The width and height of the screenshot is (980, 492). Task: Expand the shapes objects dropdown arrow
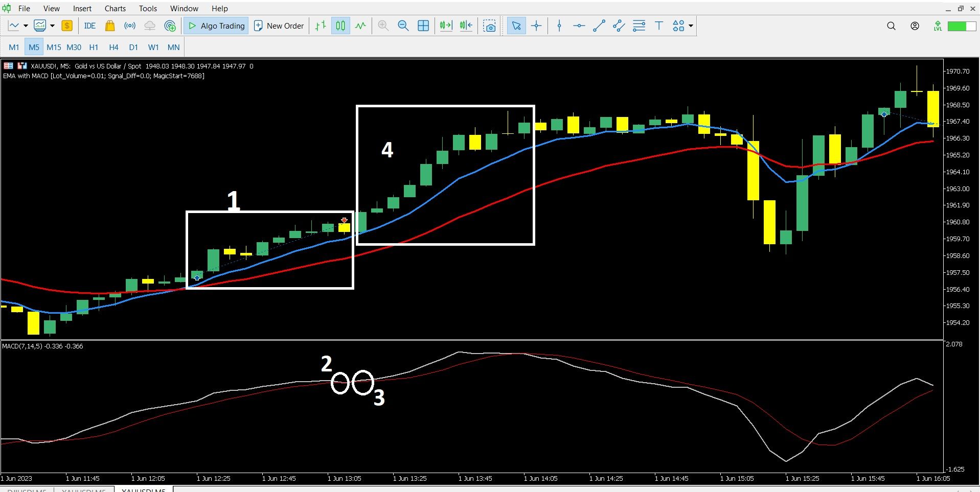pos(691,26)
